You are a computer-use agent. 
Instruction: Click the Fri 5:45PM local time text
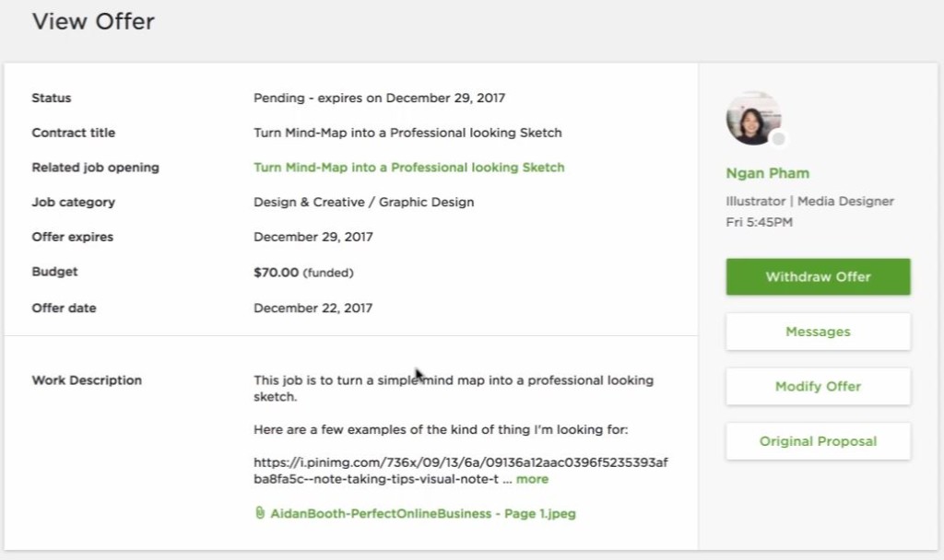(x=760, y=222)
